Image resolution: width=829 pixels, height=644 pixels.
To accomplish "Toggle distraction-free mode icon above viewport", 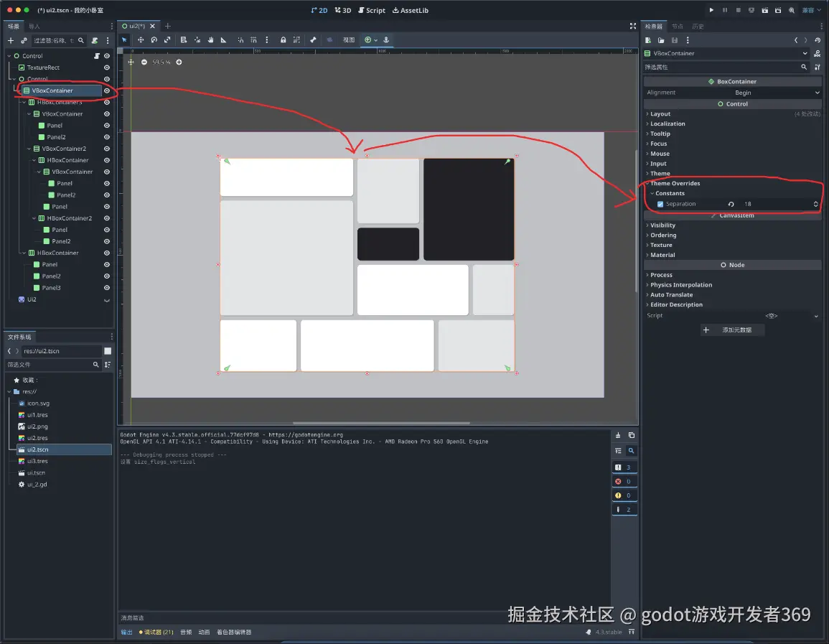I will click(632, 26).
